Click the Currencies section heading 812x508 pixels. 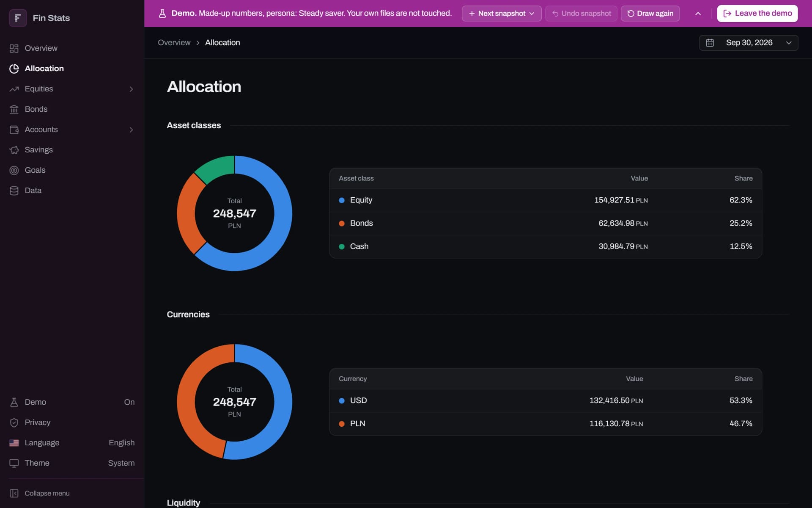coord(188,315)
